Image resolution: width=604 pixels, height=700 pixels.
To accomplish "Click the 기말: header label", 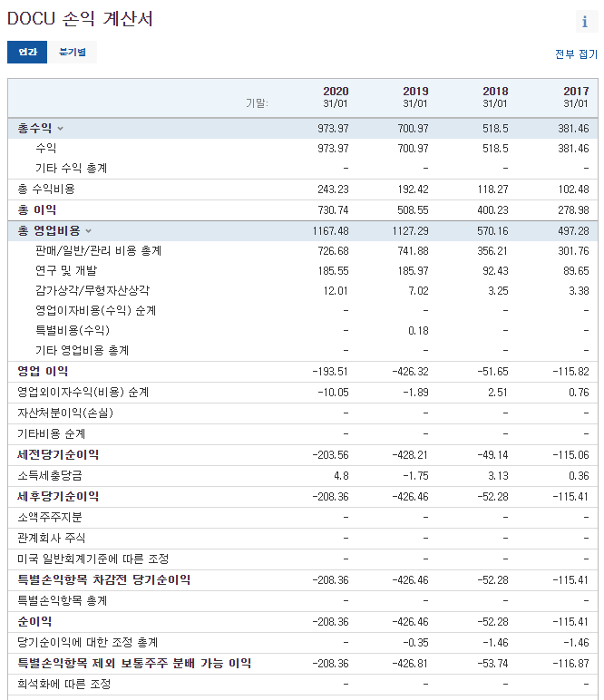I will [x=258, y=103].
